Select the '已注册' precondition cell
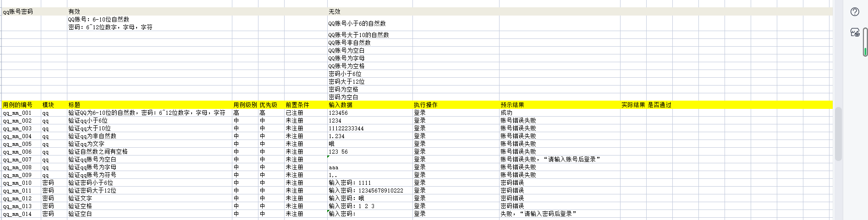Viewport: 868px width, 220px height. pos(306,113)
